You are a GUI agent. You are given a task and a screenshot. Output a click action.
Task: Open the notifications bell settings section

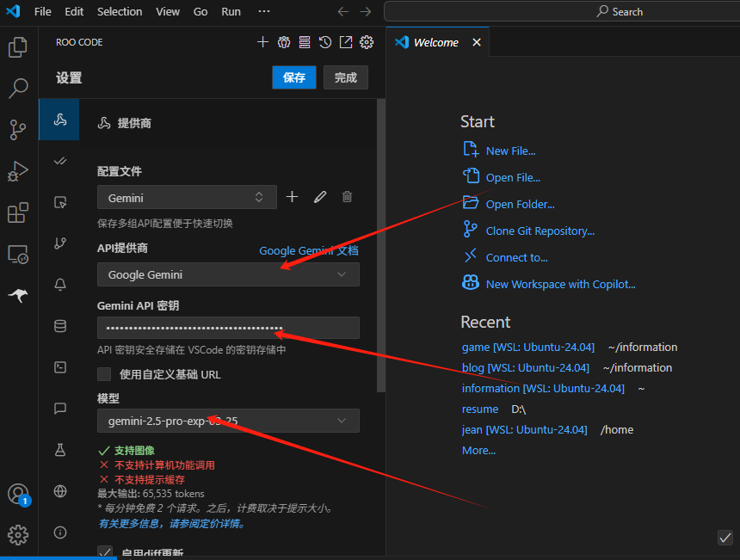pos(60,285)
